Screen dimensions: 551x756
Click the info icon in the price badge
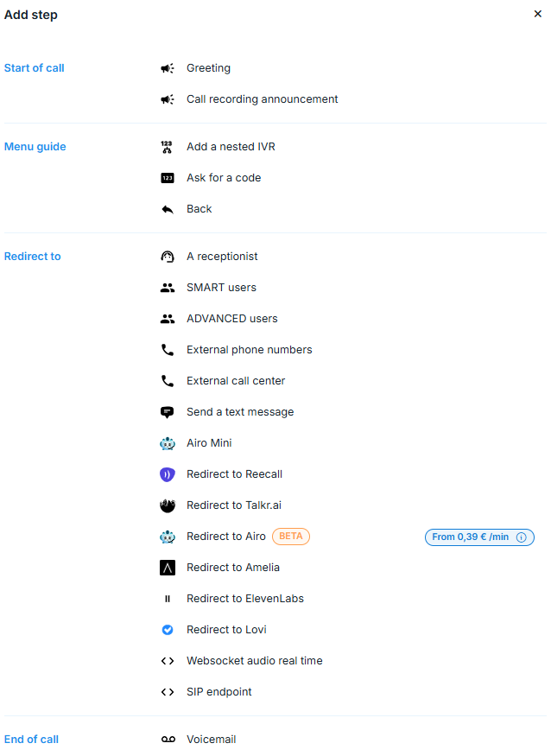click(x=521, y=537)
